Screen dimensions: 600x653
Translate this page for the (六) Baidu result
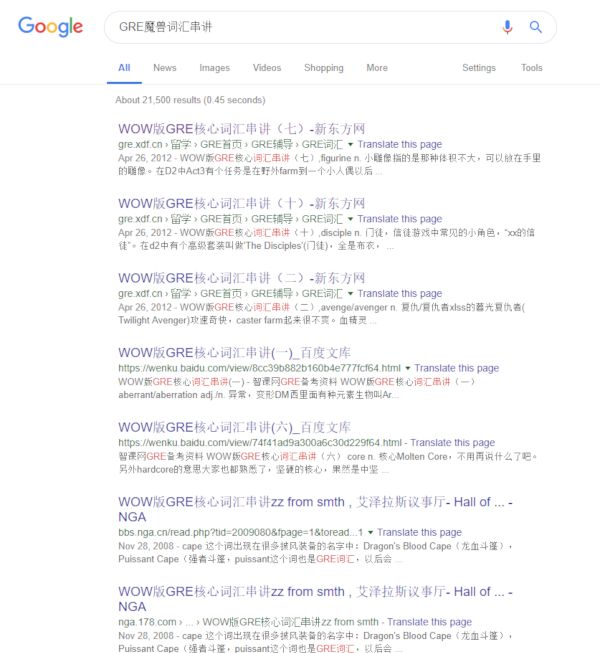coord(453,443)
